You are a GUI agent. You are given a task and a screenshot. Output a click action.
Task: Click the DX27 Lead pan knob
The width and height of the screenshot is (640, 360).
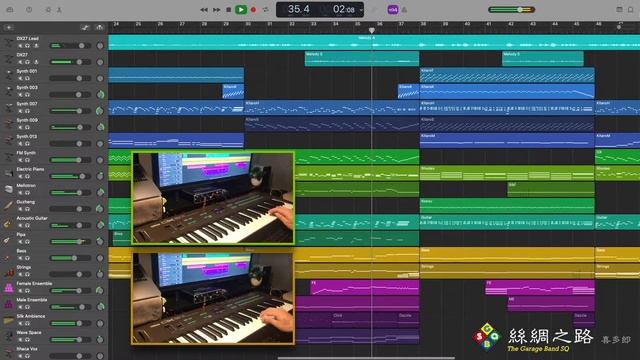[100, 46]
